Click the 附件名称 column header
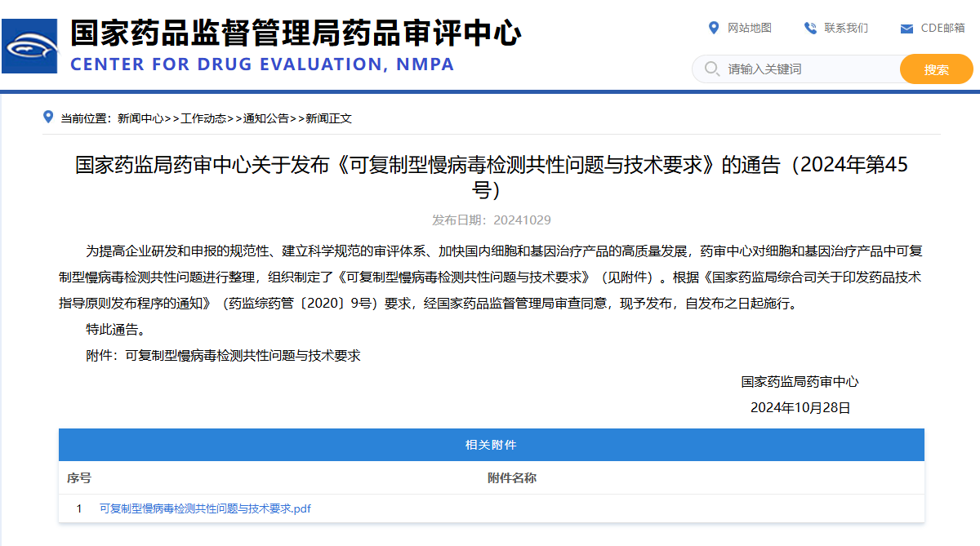The height and width of the screenshot is (546, 980). [x=512, y=477]
